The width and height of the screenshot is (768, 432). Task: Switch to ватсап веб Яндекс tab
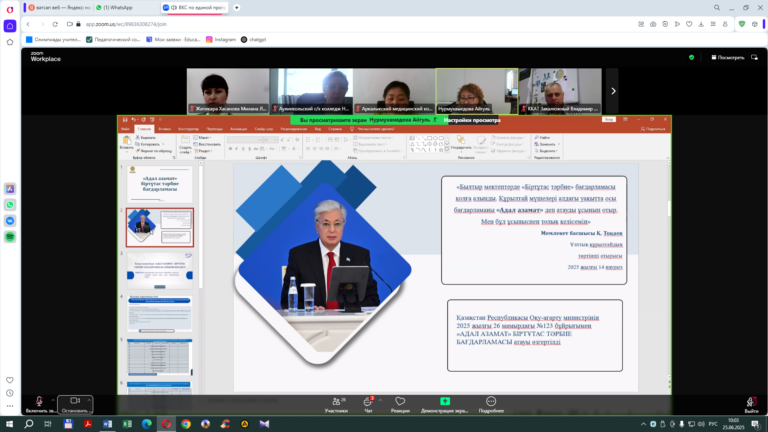pyautogui.click(x=59, y=7)
